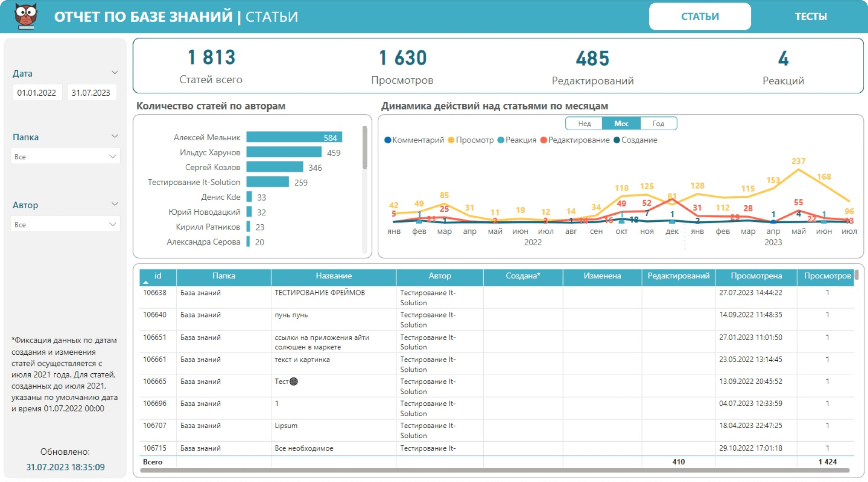Click the Редактирование legend marker
Image resolution: width=868 pixels, height=482 pixels.
[543, 140]
